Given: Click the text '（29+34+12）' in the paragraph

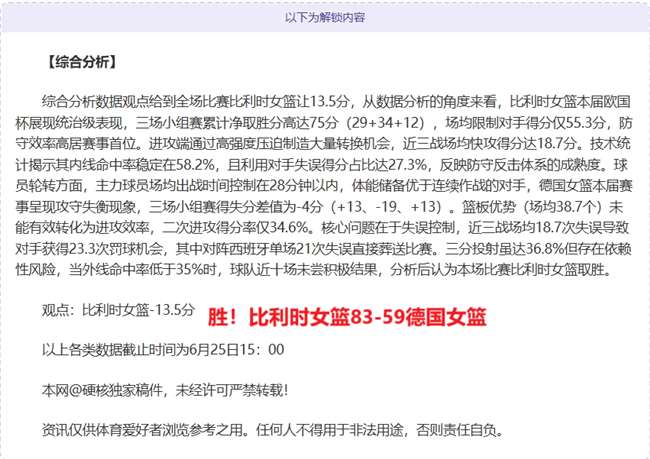Looking at the screenshot, I should pos(387,123).
